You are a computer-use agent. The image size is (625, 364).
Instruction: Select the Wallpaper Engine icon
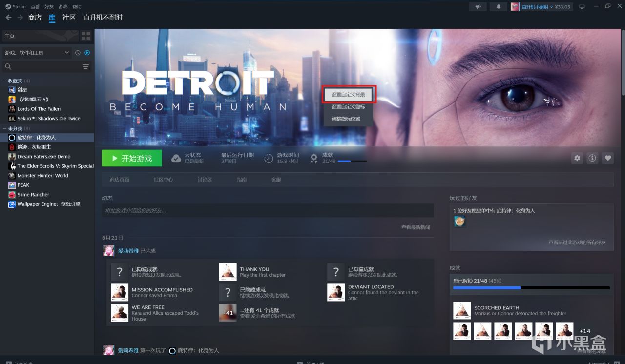click(12, 204)
